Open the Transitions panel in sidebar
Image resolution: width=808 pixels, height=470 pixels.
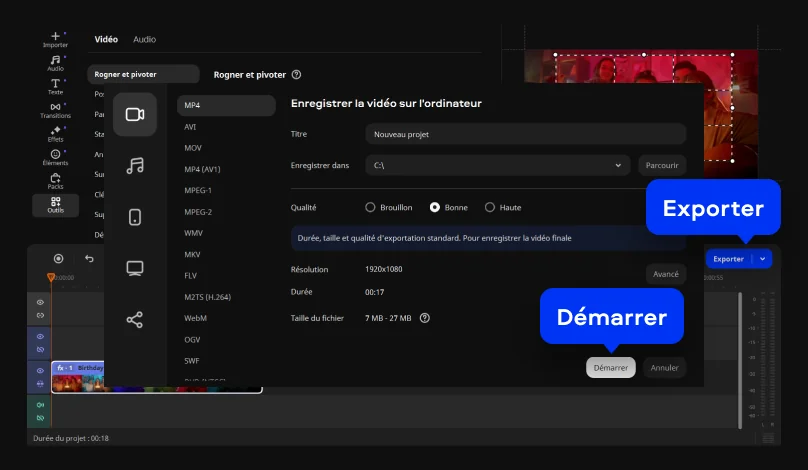(x=55, y=110)
